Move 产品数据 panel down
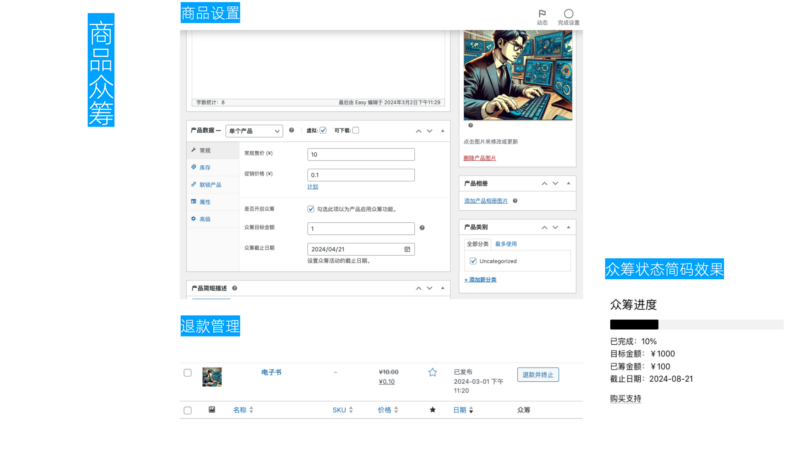Screen dimensions: 800x451 (430, 131)
